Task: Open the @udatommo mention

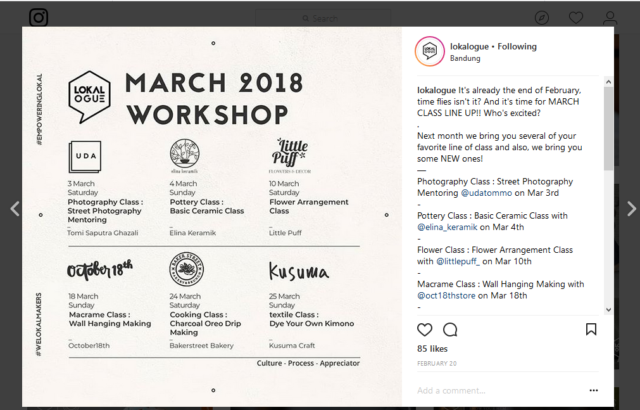Action: 486,193
